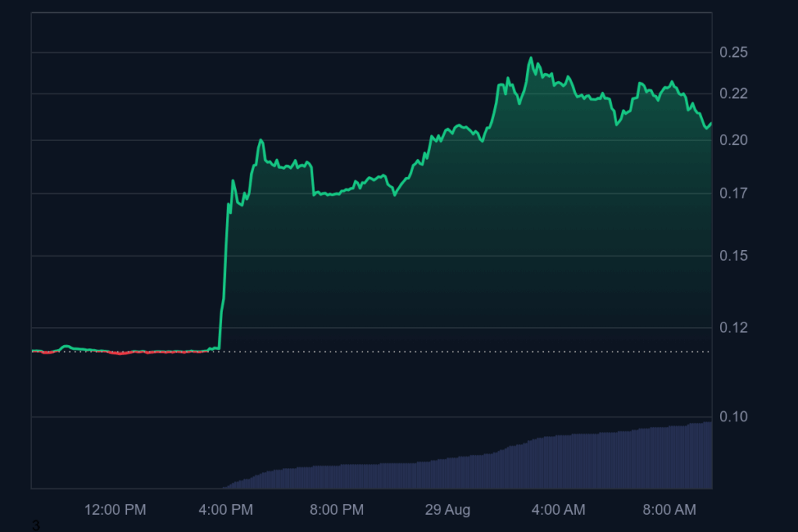Select the 12:00 PM time label

click(x=115, y=509)
